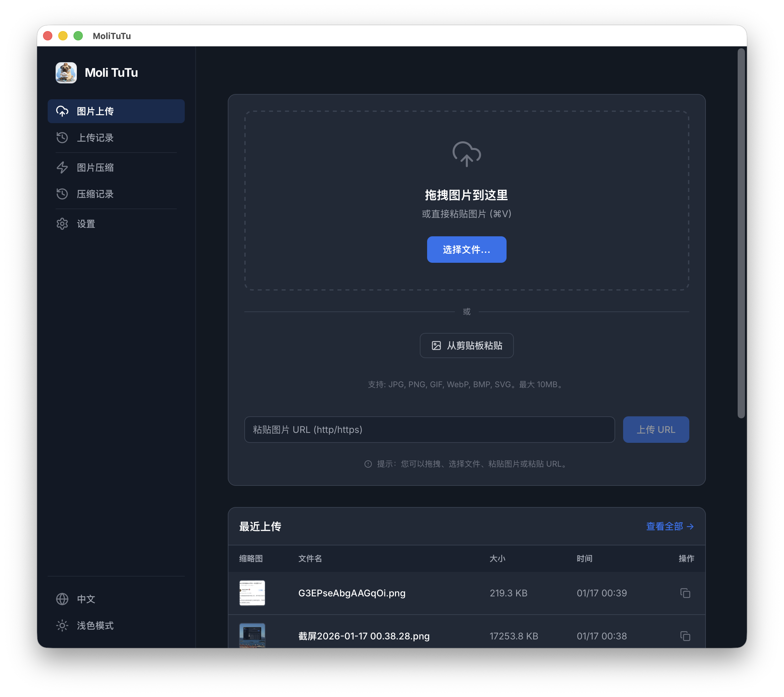Click the 图片压缩 lightning bolt icon
Image resolution: width=784 pixels, height=697 pixels.
coord(62,167)
